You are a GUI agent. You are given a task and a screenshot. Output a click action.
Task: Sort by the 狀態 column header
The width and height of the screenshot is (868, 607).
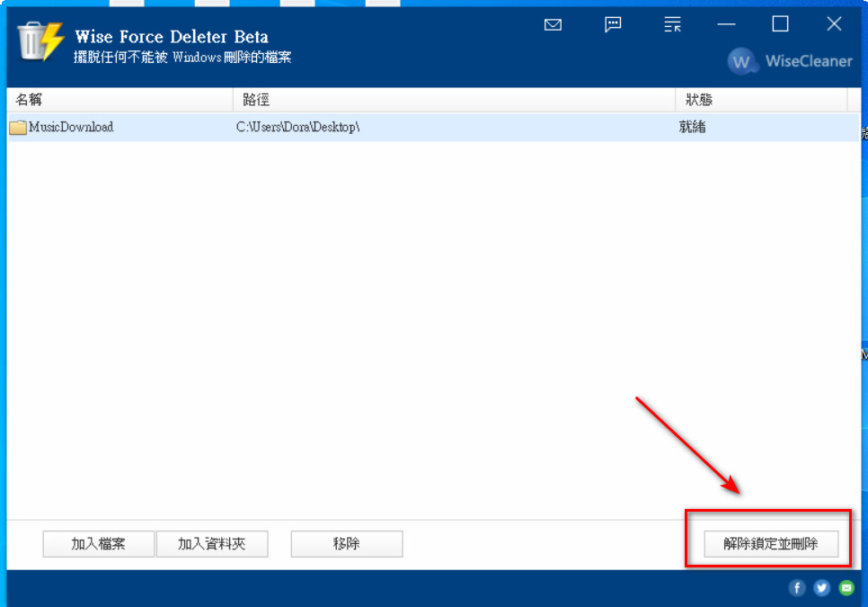761,100
